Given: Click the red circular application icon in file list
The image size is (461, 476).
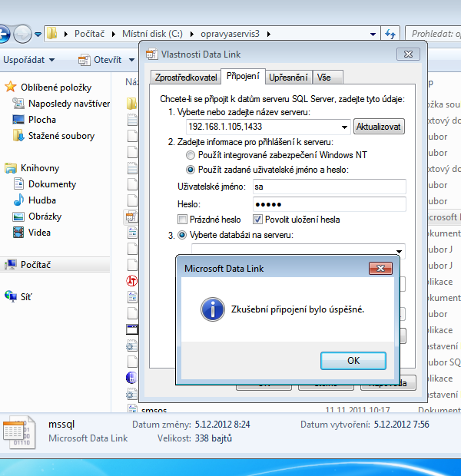Looking at the screenshot, I should [132, 281].
